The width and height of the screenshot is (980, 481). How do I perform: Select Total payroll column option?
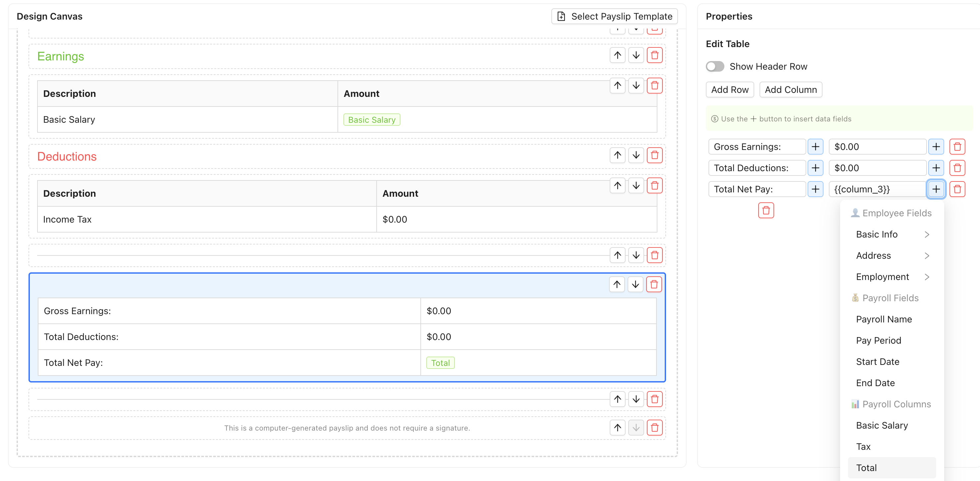coord(866,468)
